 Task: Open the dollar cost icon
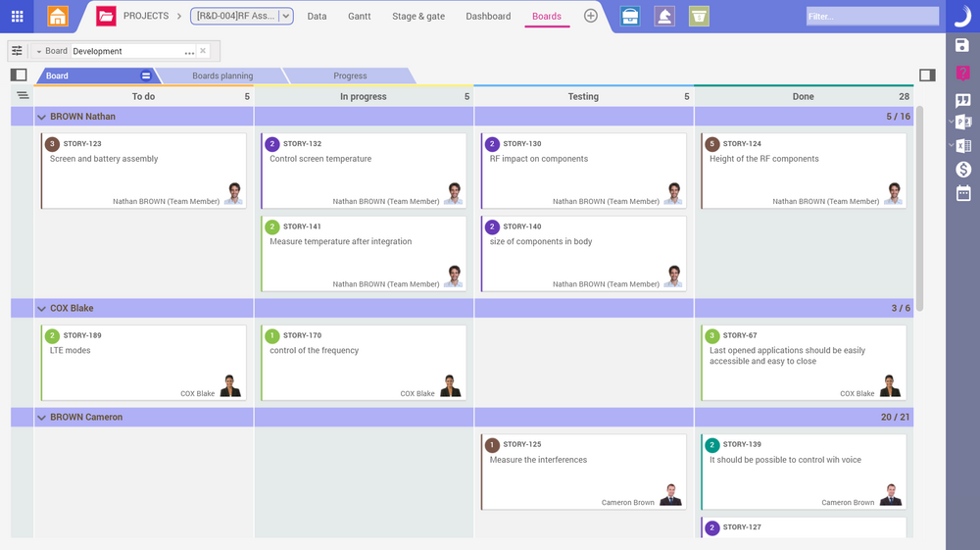pyautogui.click(x=962, y=169)
